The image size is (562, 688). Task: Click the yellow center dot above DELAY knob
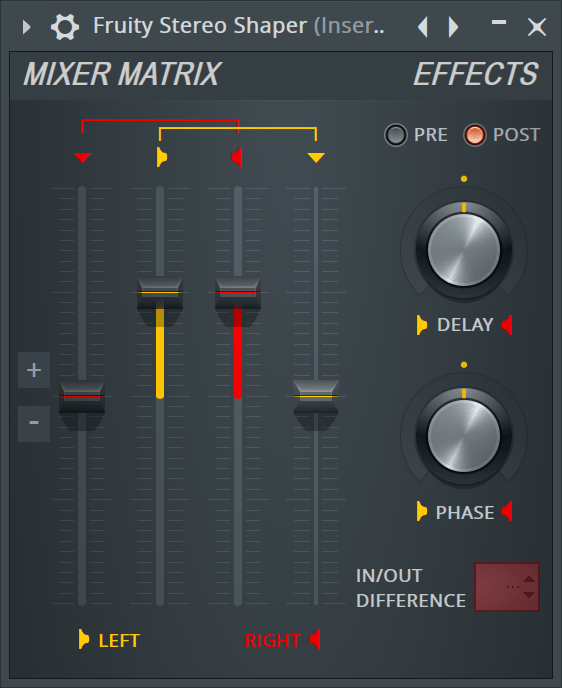[x=464, y=179]
